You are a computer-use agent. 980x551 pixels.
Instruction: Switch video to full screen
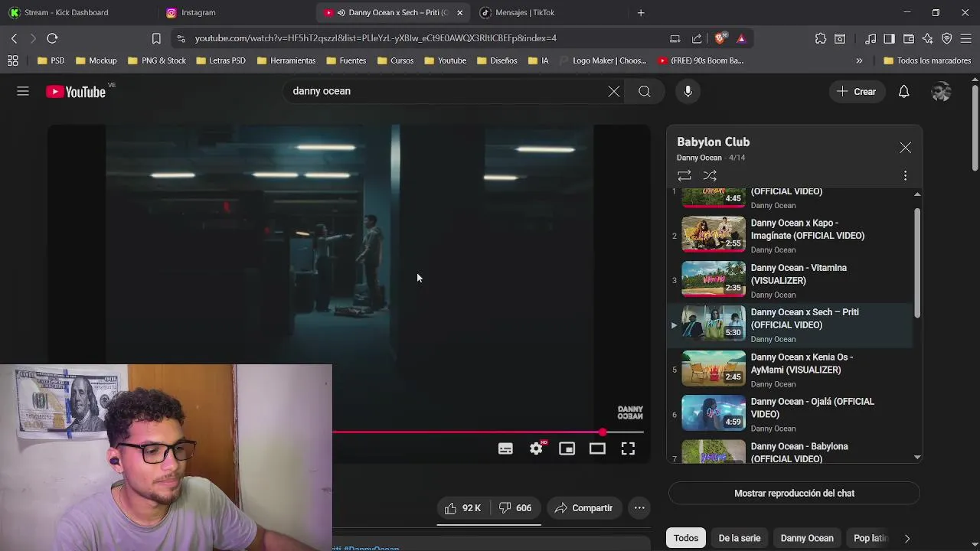coord(628,448)
